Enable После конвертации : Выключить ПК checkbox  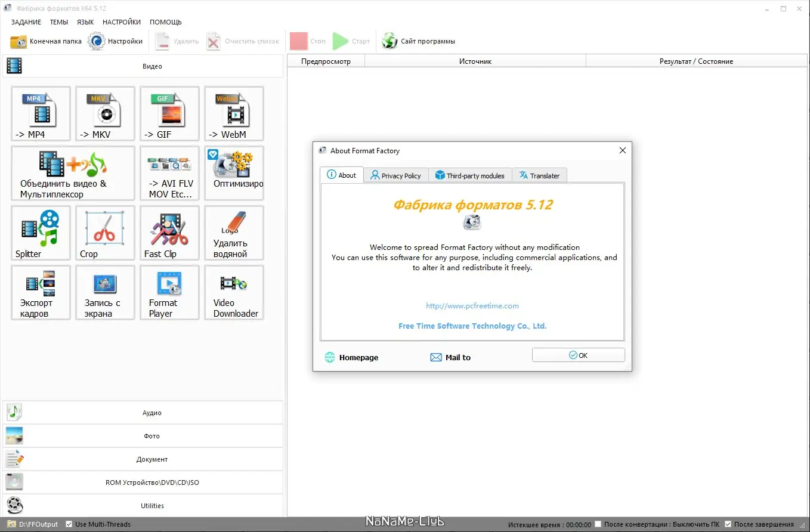click(598, 524)
